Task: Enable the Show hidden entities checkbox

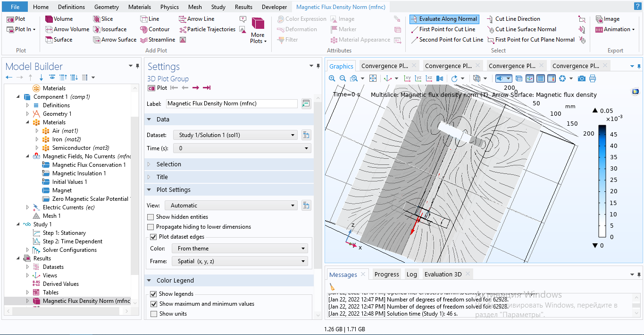Action: click(151, 217)
